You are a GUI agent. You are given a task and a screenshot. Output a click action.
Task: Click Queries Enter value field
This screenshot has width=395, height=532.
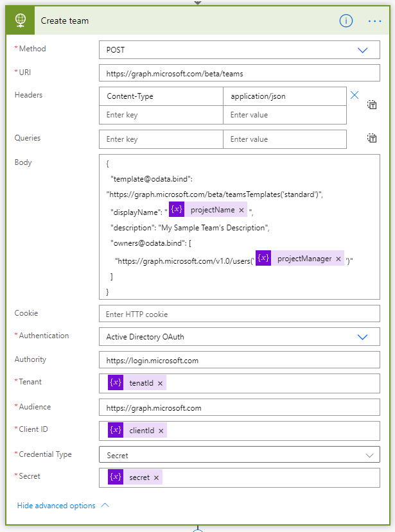[x=285, y=139]
